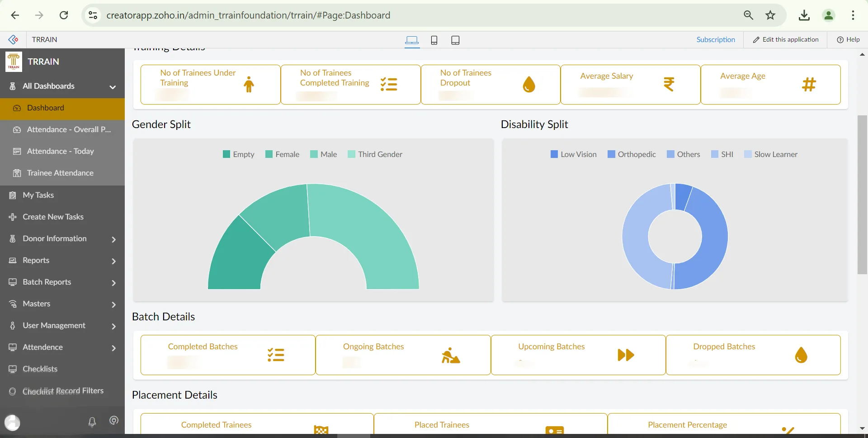Toggle Male series in Gender Split legend
The width and height of the screenshot is (868, 438).
click(x=324, y=154)
